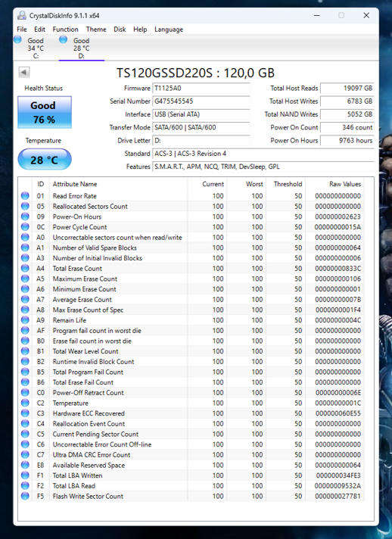Image resolution: width=392 pixels, height=539 pixels.
Task: Click the Good 76 % health status button
Action: pos(45,112)
